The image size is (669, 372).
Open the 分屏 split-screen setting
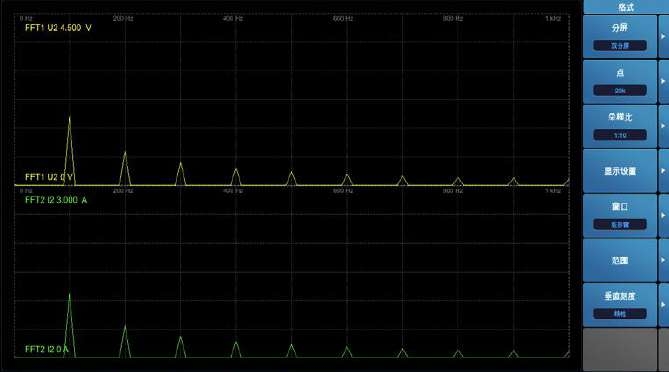pos(620,37)
